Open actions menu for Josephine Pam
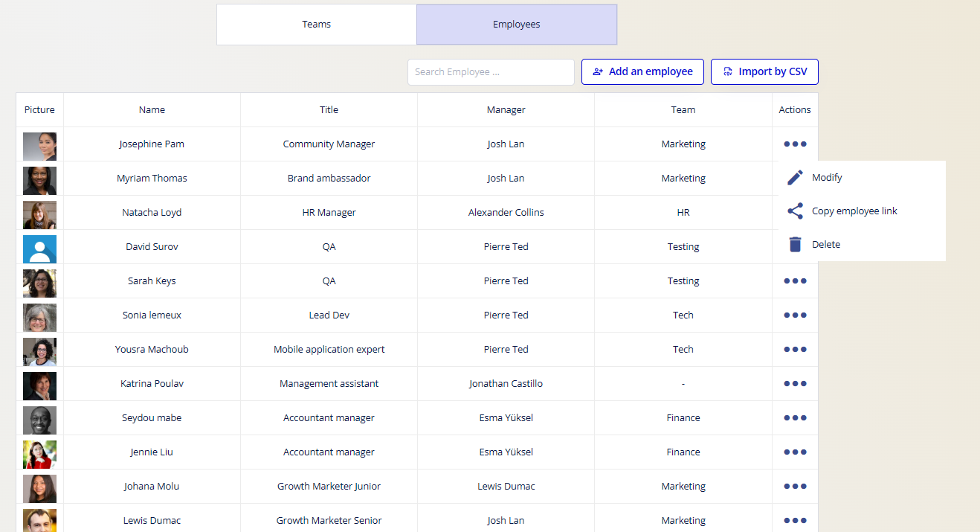This screenshot has height=532, width=980. 795,144
